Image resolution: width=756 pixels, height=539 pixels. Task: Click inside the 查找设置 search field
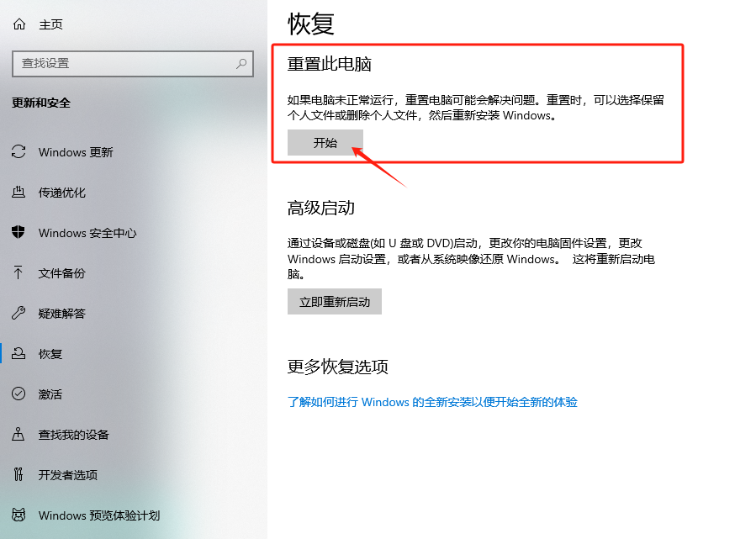coord(126,64)
